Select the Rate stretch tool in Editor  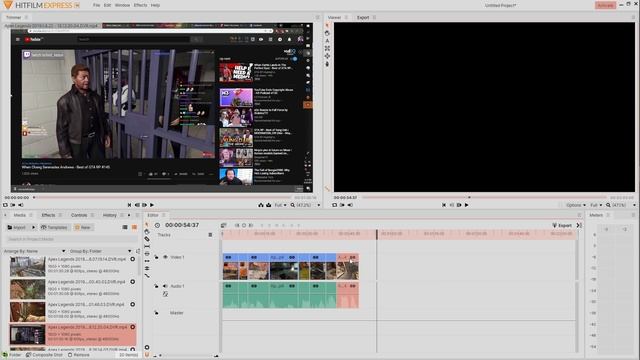(147, 276)
